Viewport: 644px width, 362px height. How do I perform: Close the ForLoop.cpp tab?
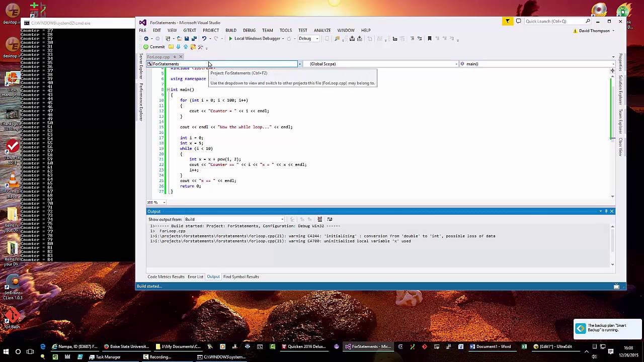click(181, 57)
